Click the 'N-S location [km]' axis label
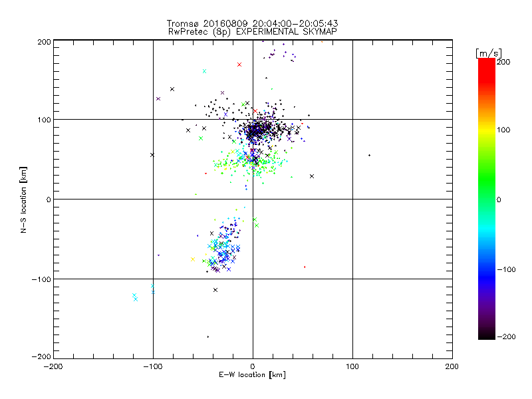The height and width of the screenshot is (399, 532). pos(23,200)
